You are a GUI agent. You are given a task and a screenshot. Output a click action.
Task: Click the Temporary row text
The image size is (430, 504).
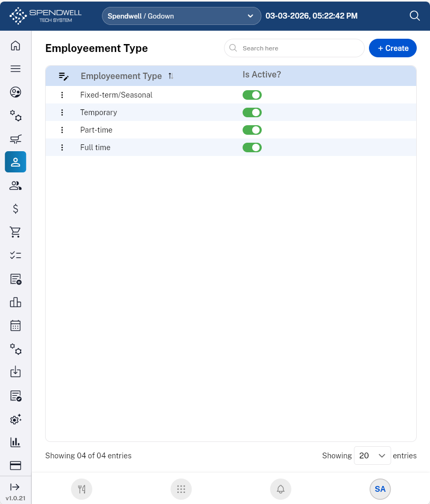98,112
